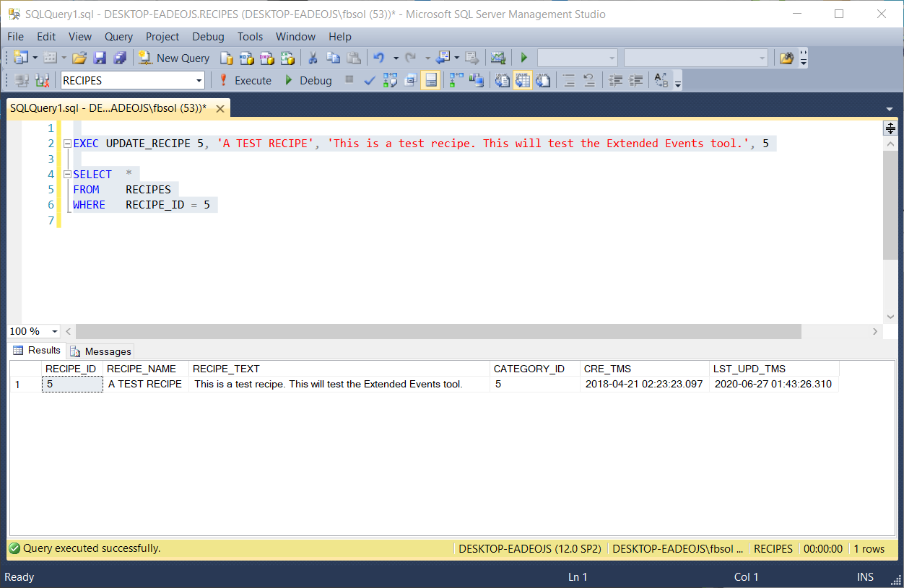
Task: Open an Analysis Services DMX Query
Action: pos(266,58)
